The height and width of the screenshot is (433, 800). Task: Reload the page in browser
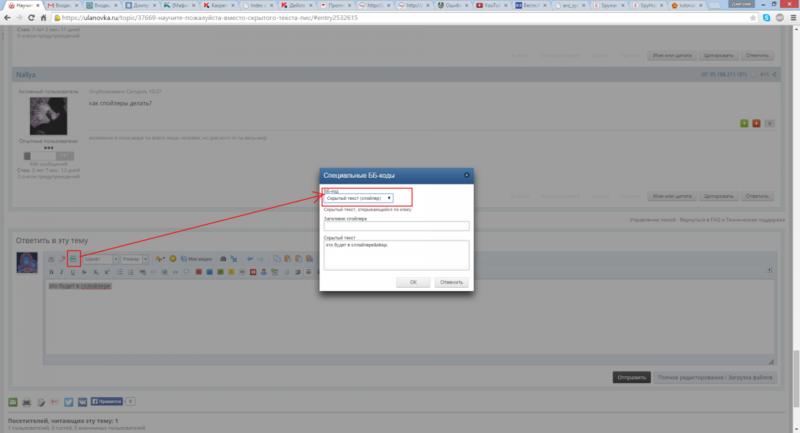coord(31,17)
